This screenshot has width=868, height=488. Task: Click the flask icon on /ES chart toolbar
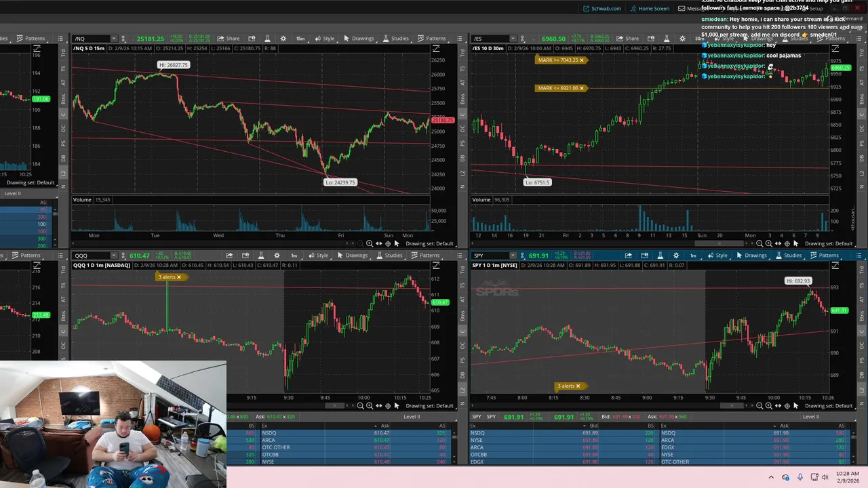[667, 39]
